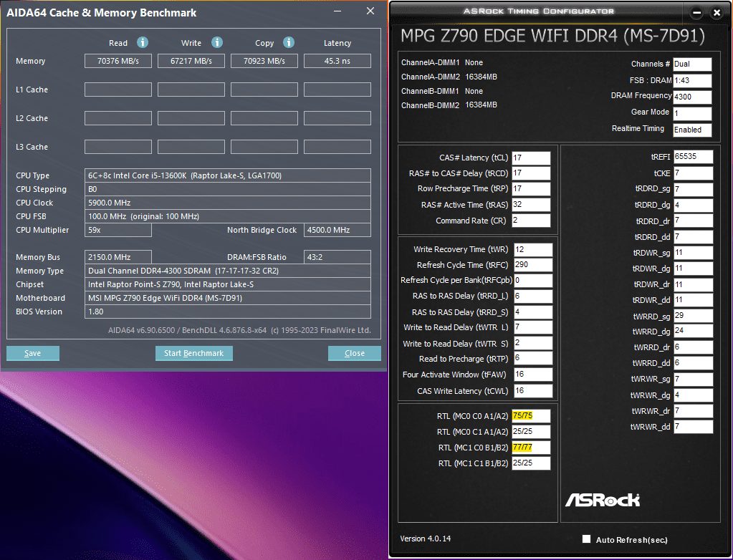733x560 pixels.
Task: Select the Memory Latency value 45.3 ns
Action: coord(337,61)
